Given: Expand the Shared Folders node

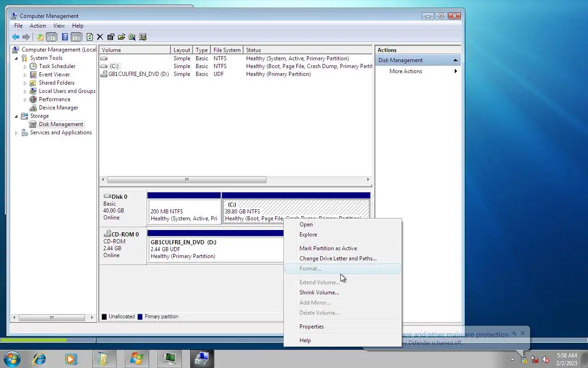Looking at the screenshot, I should (x=25, y=83).
